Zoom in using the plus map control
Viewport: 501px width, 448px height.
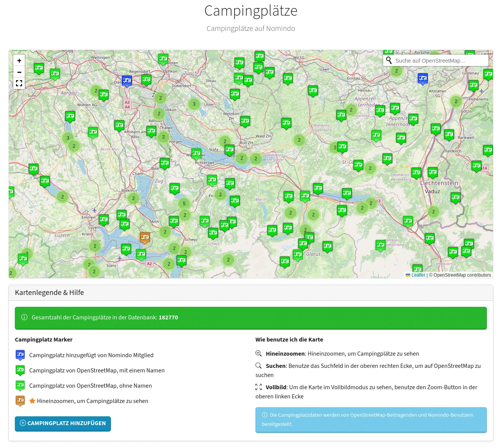pos(19,60)
